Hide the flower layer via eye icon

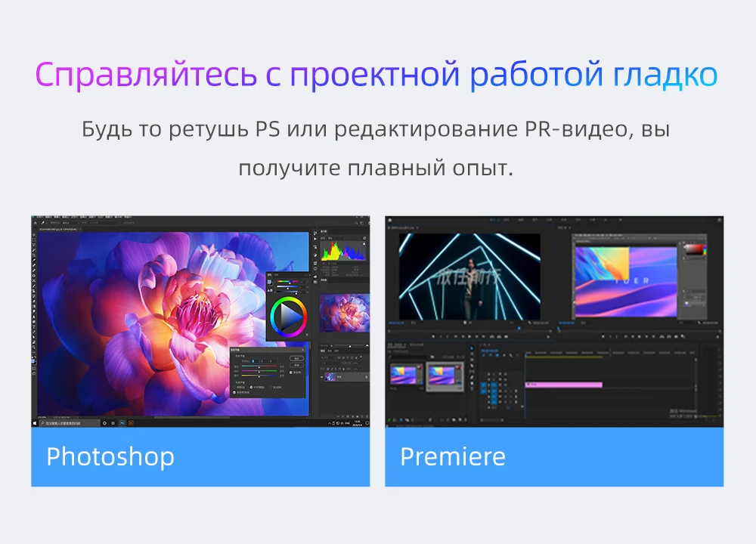(321, 377)
